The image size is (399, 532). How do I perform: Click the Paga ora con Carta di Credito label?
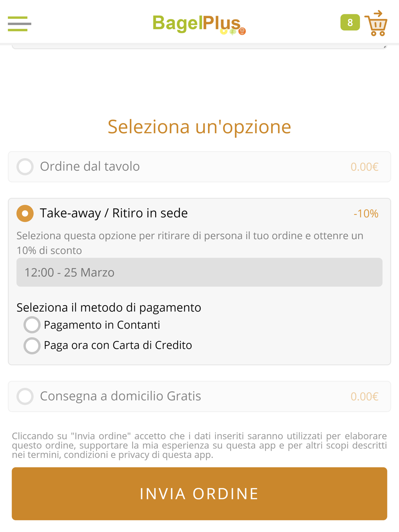(118, 345)
